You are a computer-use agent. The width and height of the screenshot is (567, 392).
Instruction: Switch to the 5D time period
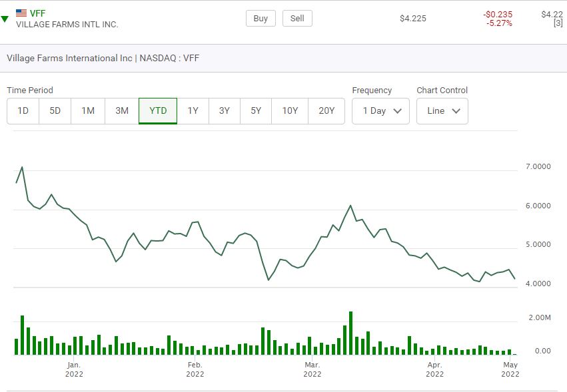click(55, 111)
